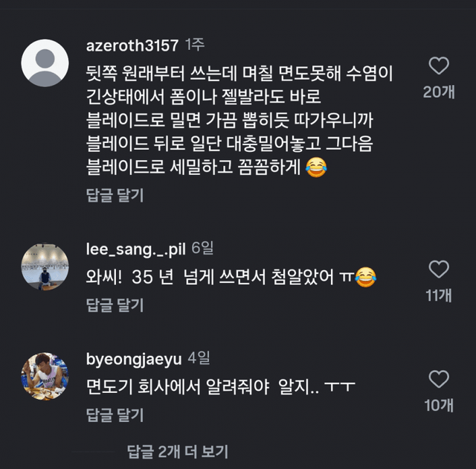Image resolution: width=476 pixels, height=469 pixels.
Task: Reply to lee_sang._.pil with 답글 달기
Action: tap(115, 304)
